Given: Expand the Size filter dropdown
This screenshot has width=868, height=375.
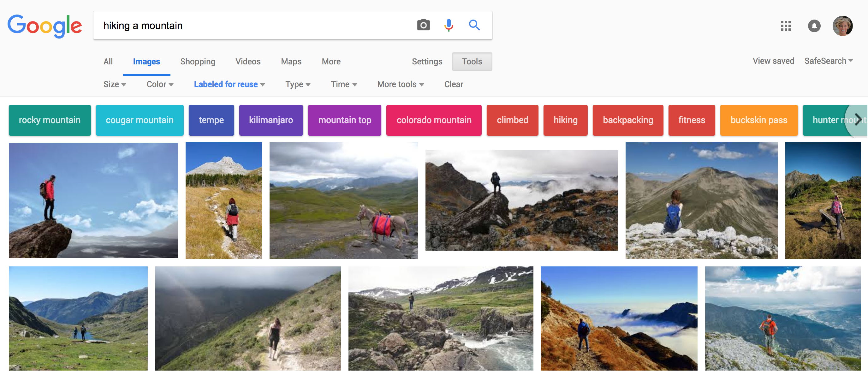Looking at the screenshot, I should 115,84.
